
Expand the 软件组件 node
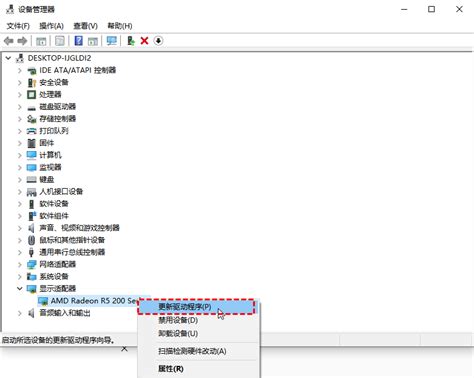[x=20, y=216]
